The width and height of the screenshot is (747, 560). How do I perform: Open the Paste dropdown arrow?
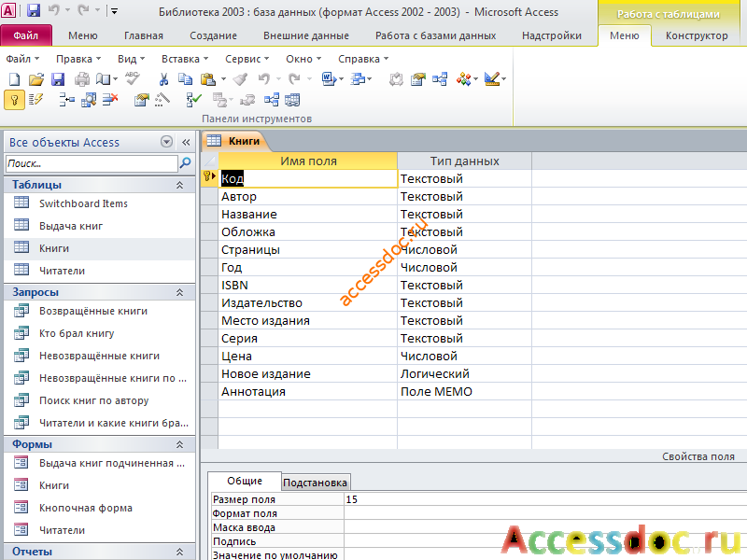[x=223, y=79]
